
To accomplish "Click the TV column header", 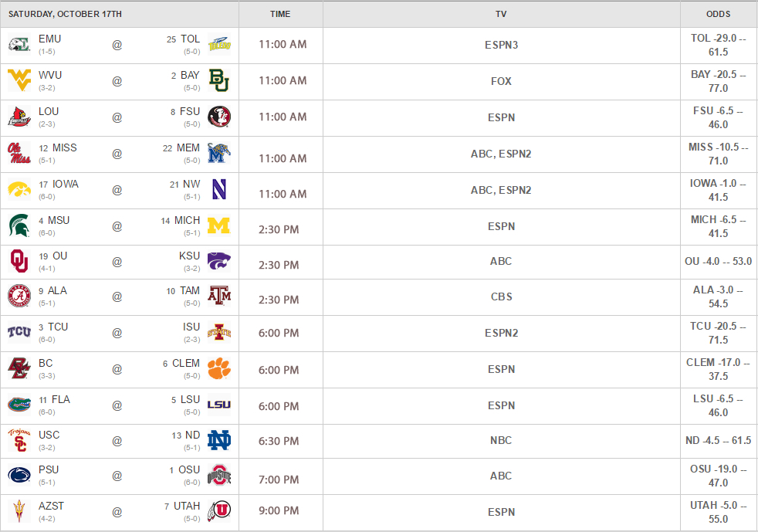I will tap(501, 14).
